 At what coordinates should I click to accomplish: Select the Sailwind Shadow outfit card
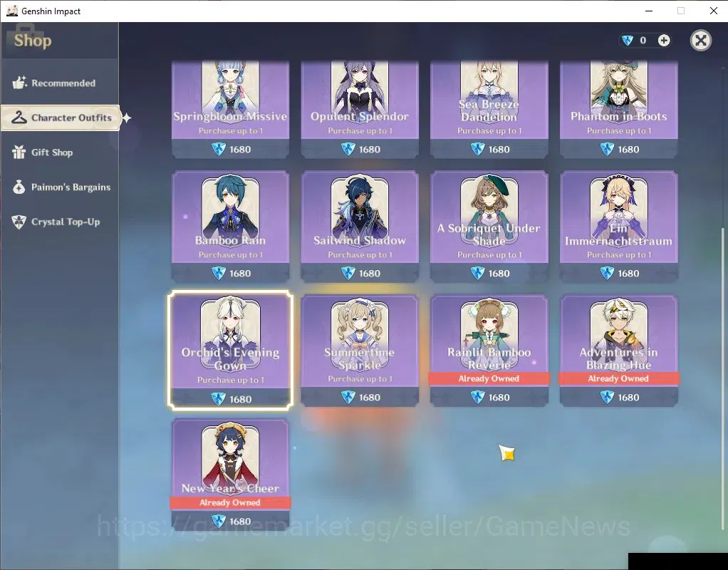[360, 227]
